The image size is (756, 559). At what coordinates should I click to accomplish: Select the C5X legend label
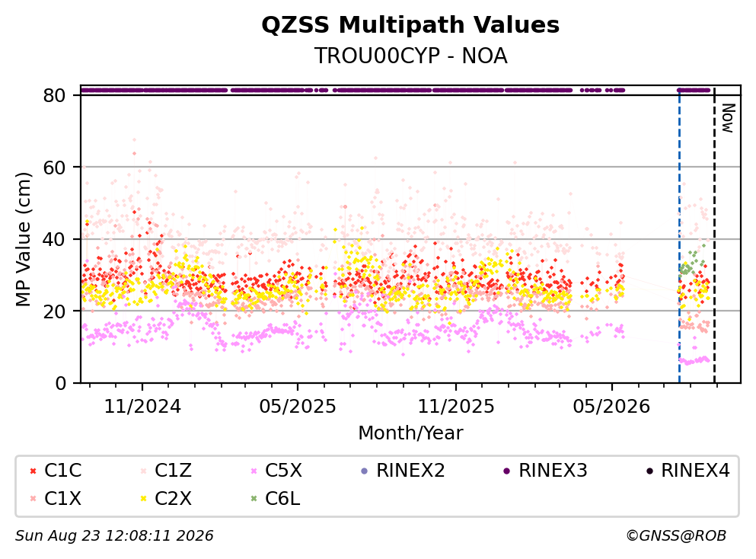pos(283,470)
